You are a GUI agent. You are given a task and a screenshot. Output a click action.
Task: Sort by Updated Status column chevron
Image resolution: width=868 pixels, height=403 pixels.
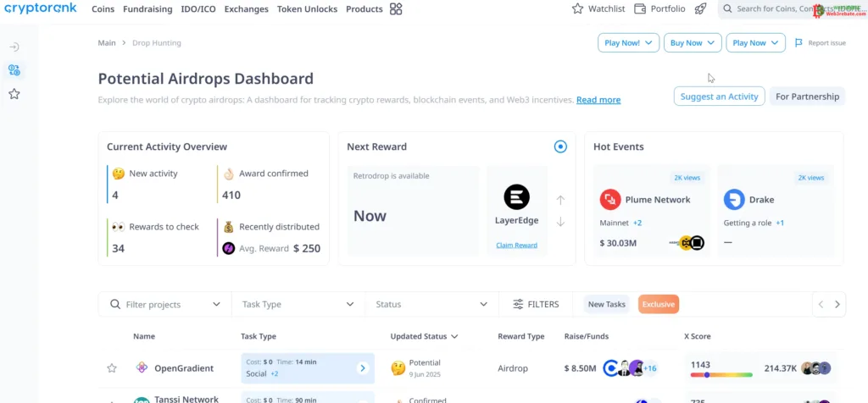click(454, 336)
